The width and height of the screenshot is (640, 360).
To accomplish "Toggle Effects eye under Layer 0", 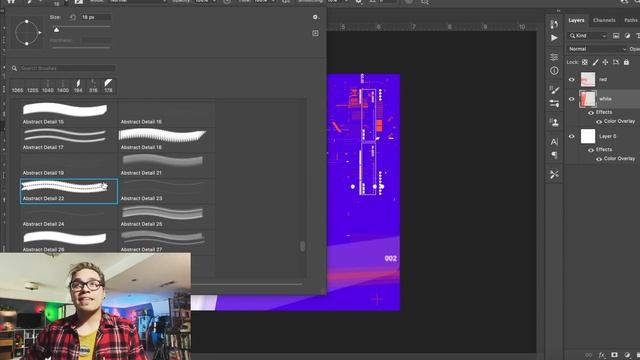I will click(591, 150).
